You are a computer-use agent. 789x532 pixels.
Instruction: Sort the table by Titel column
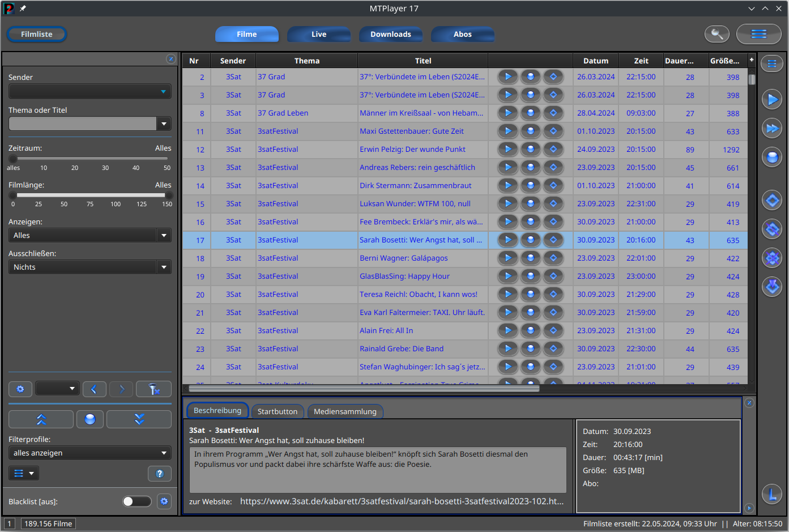click(x=423, y=61)
